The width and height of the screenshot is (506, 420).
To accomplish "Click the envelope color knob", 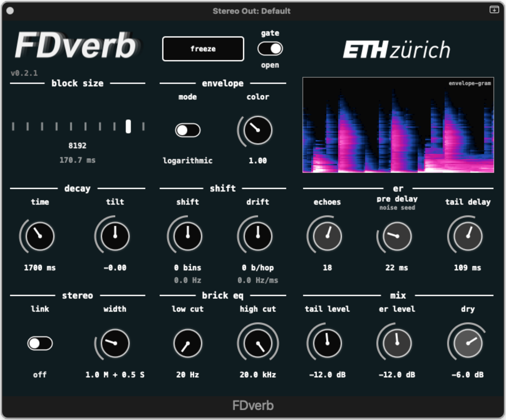I will click(258, 130).
